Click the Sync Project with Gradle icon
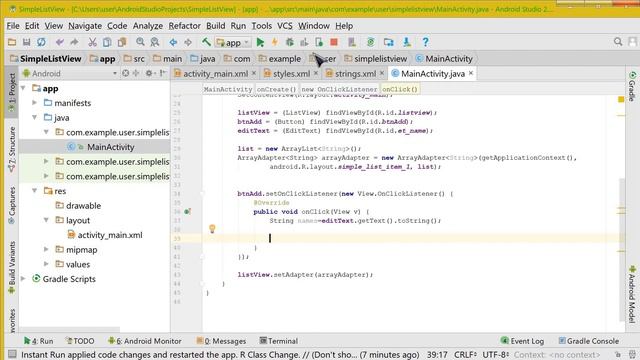This screenshot has width=640, height=360. tap(371, 42)
